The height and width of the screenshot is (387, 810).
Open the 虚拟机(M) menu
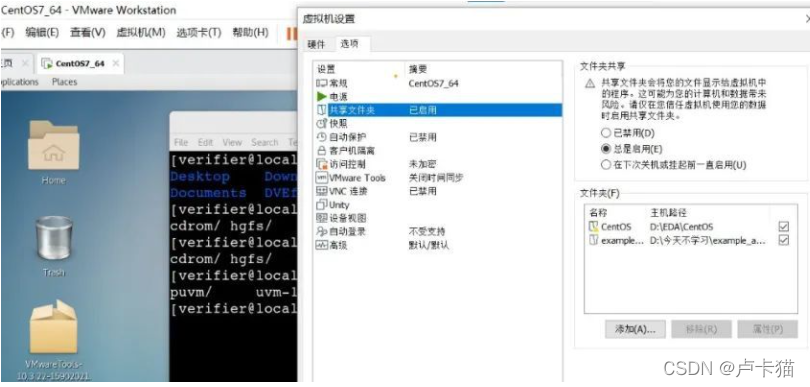coord(141,33)
